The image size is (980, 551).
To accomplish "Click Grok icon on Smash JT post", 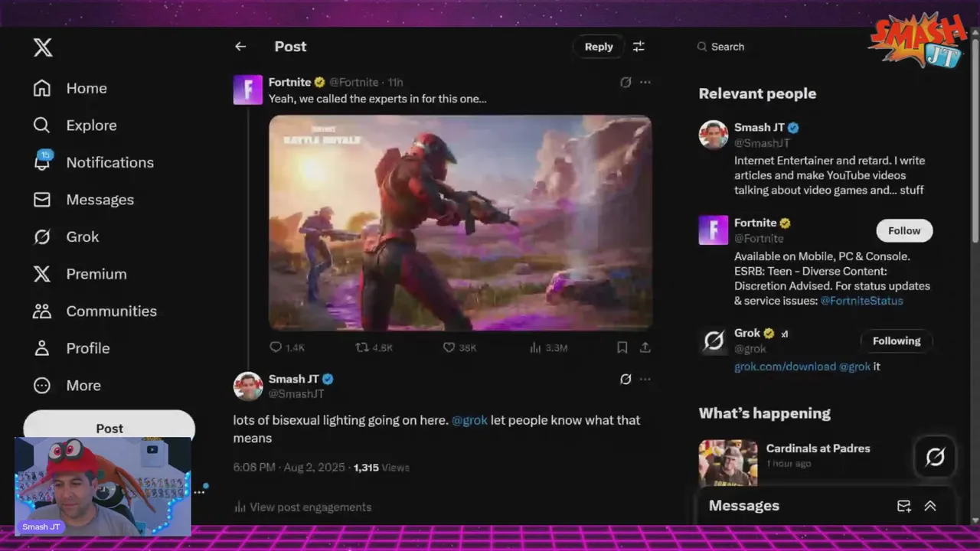I will point(626,379).
